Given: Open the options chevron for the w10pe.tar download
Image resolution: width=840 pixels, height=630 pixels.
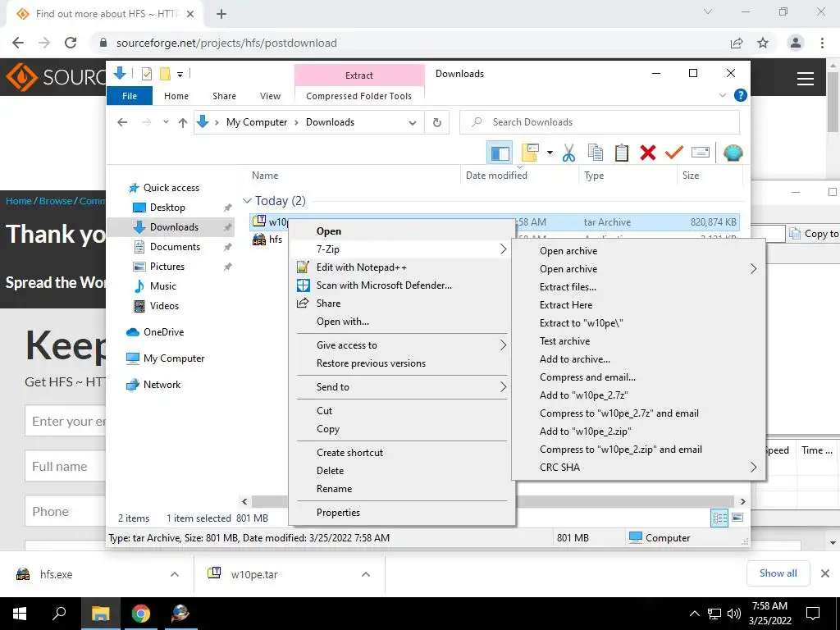Looking at the screenshot, I should 366,574.
